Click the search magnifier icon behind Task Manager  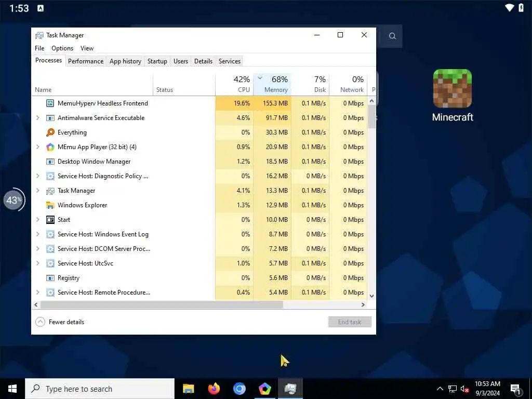tap(392, 36)
